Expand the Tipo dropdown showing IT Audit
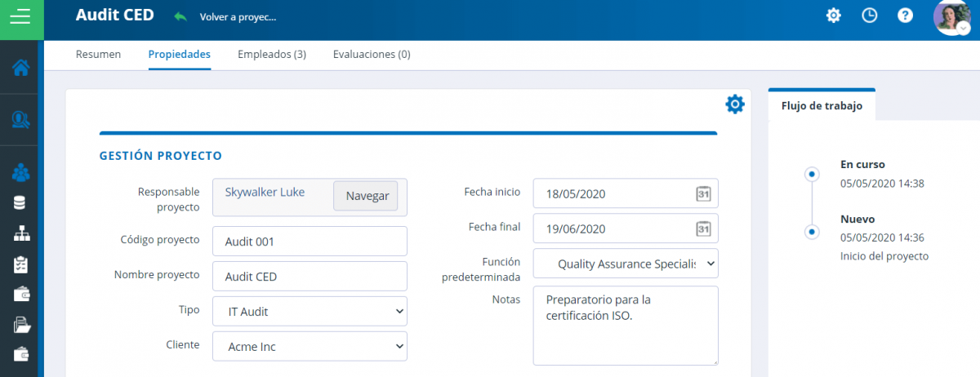This screenshot has height=377, width=980. pyautogui.click(x=310, y=311)
